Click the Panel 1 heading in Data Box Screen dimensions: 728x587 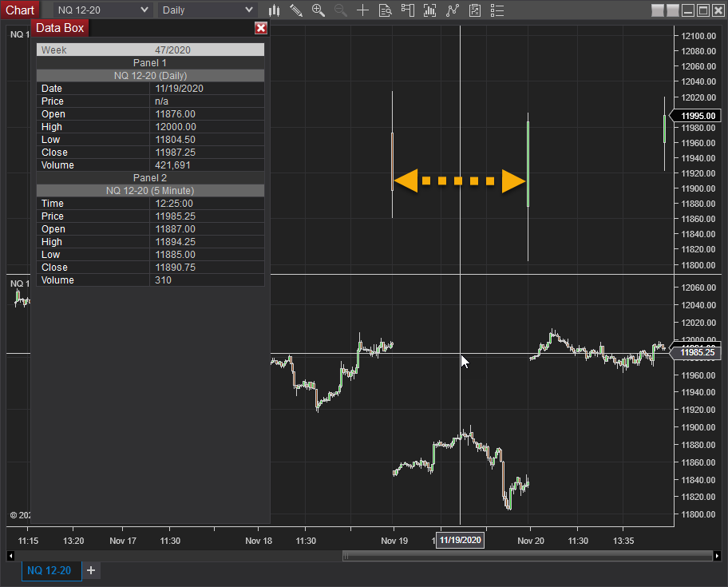click(150, 63)
